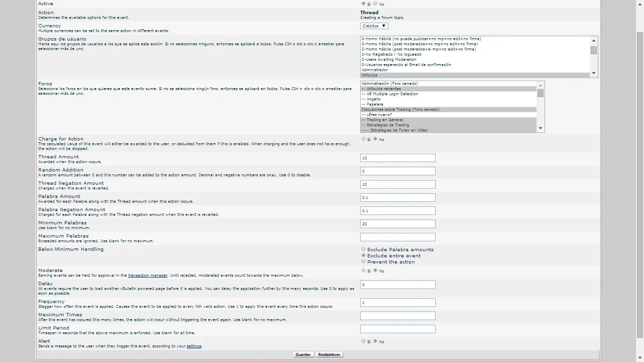Click the Restablecer button
Viewport: 644px width, 362px height.
point(329,354)
